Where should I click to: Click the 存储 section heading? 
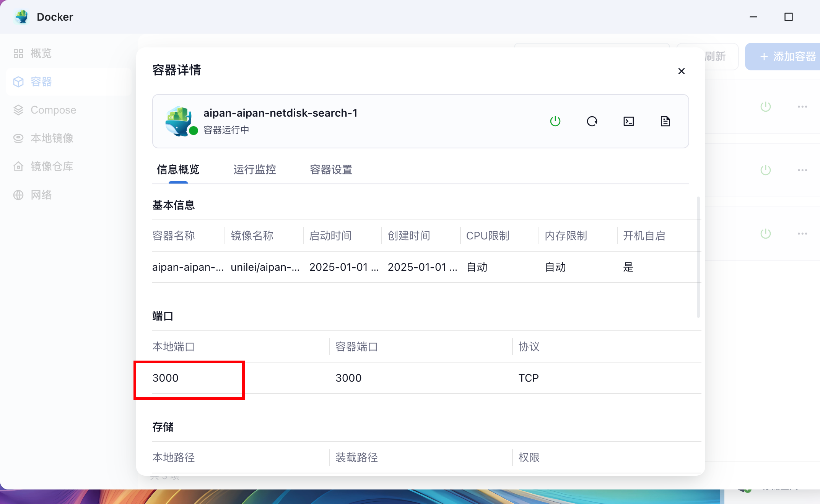(163, 427)
